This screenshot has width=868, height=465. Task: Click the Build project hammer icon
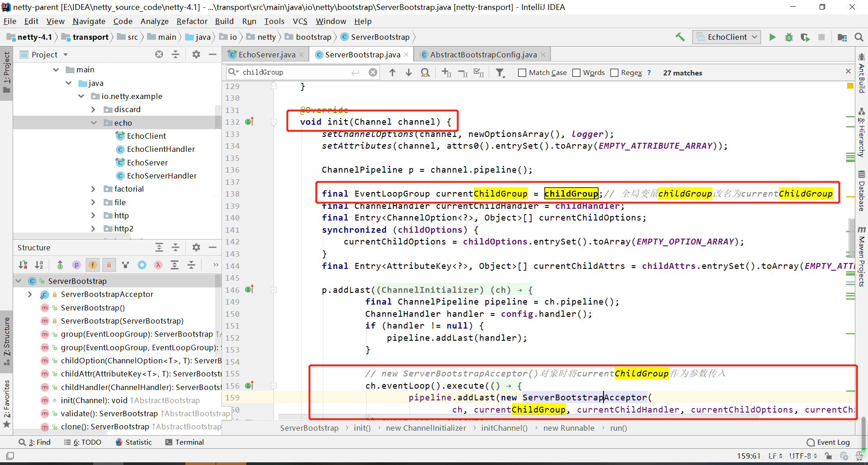coord(680,37)
